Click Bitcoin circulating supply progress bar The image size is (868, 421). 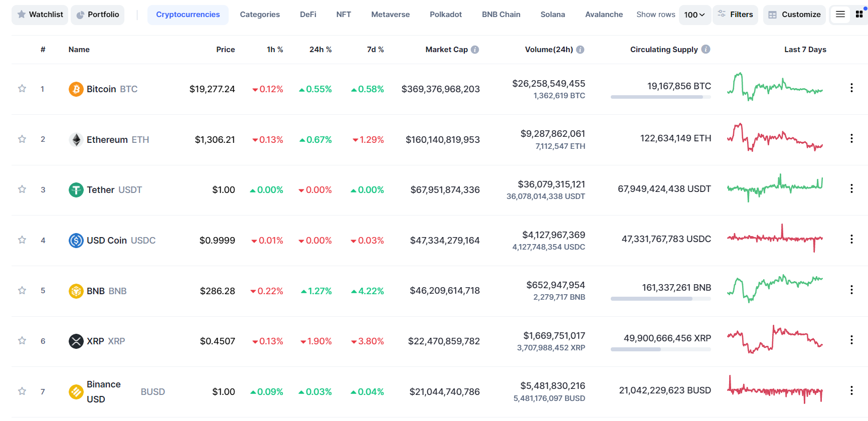point(661,97)
